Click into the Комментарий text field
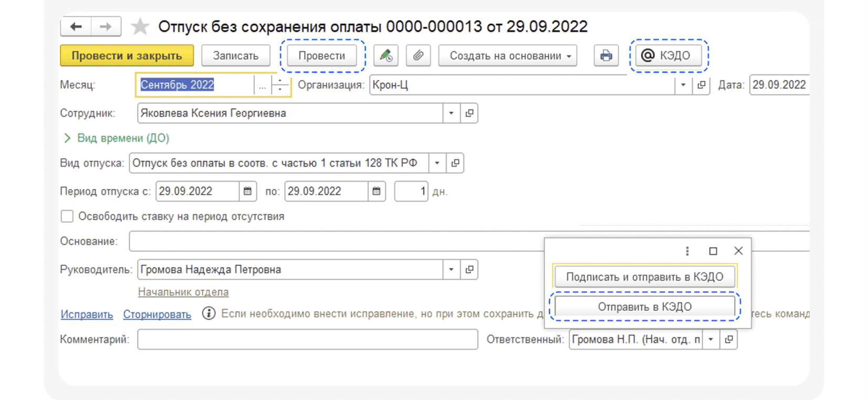Image resolution: width=868 pixels, height=400 pixels. click(x=308, y=339)
